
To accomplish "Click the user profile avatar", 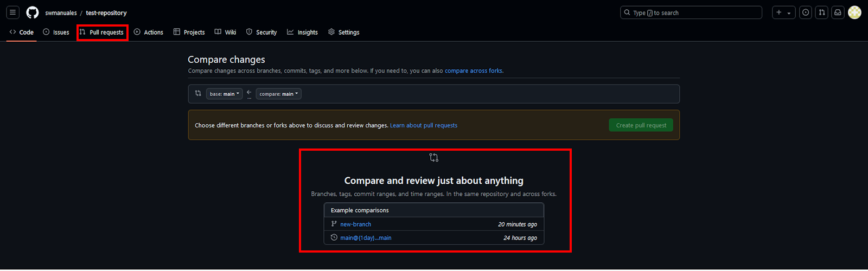I will tap(854, 12).
